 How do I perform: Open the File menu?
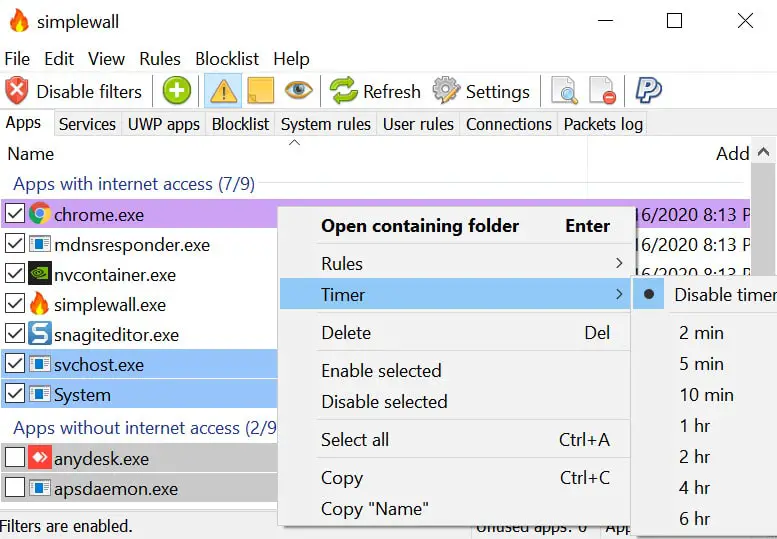(17, 58)
